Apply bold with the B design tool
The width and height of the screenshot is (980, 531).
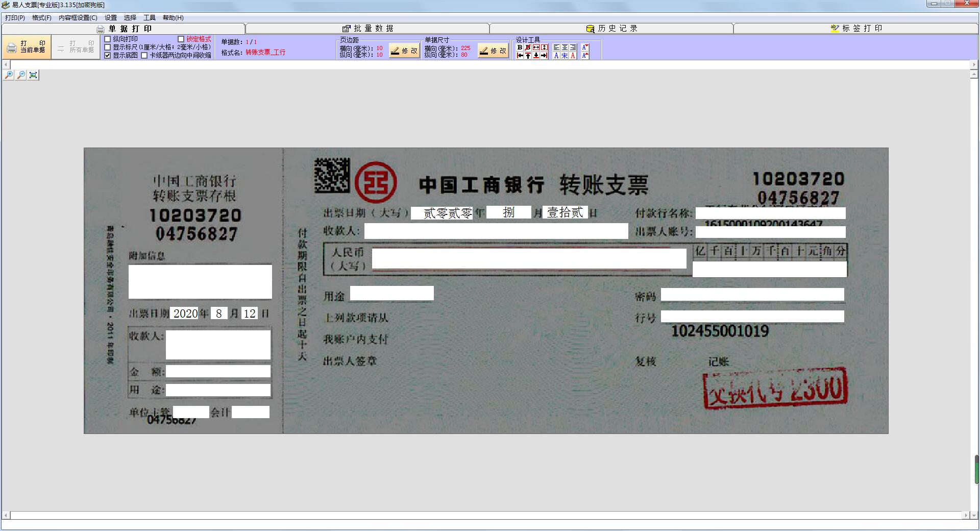coord(520,48)
